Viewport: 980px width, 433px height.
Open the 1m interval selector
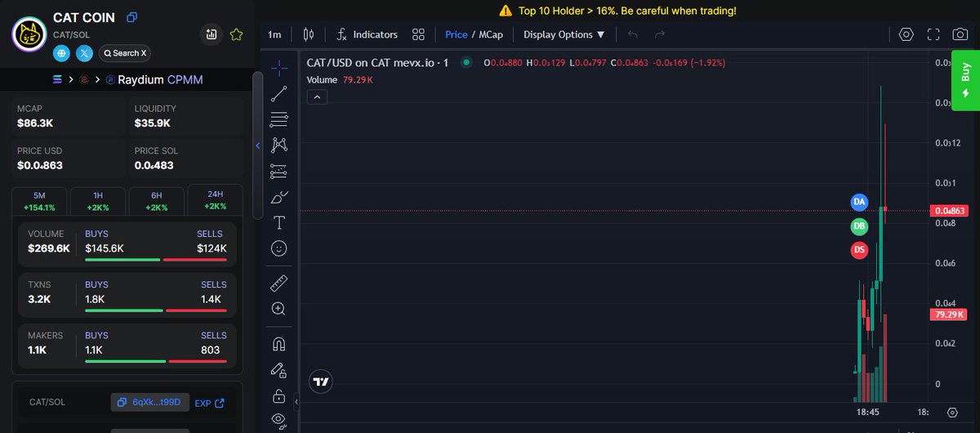tap(274, 34)
